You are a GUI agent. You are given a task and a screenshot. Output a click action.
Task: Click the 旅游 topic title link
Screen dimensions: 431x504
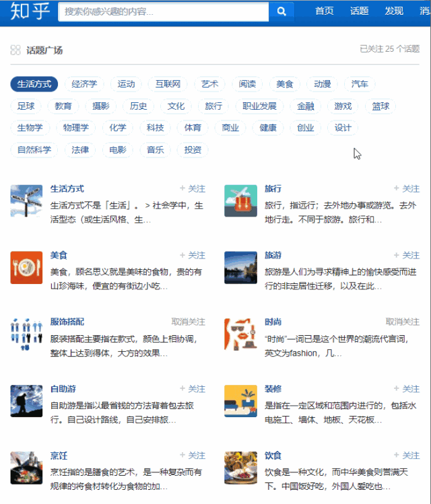(273, 256)
